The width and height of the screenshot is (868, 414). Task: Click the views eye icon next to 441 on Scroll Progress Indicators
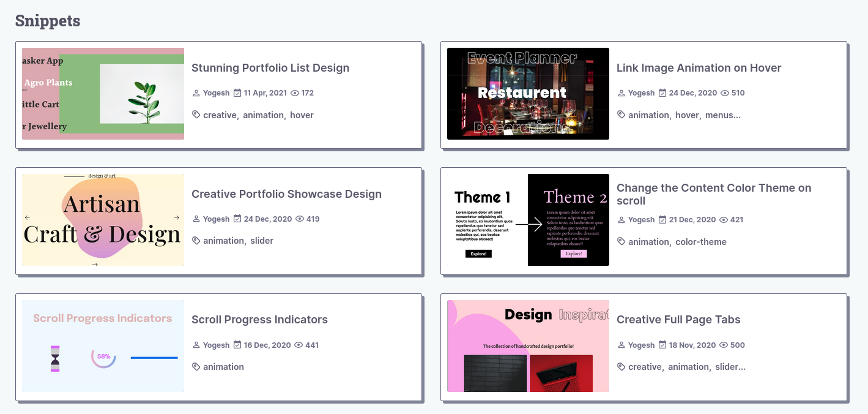click(297, 345)
